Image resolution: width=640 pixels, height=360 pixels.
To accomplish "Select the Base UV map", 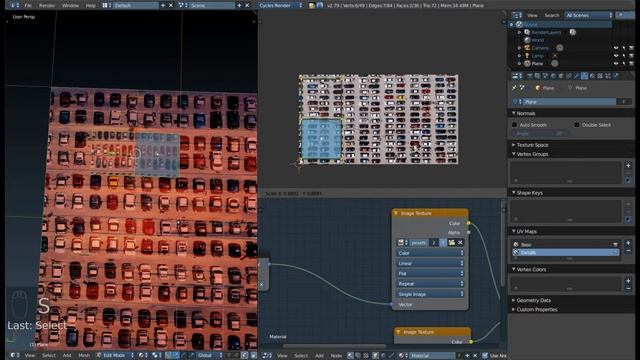I will coord(565,244).
